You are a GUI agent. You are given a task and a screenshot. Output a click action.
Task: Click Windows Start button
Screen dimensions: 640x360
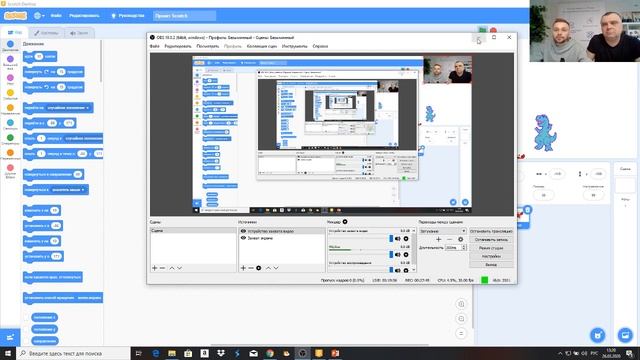[x=8, y=353]
